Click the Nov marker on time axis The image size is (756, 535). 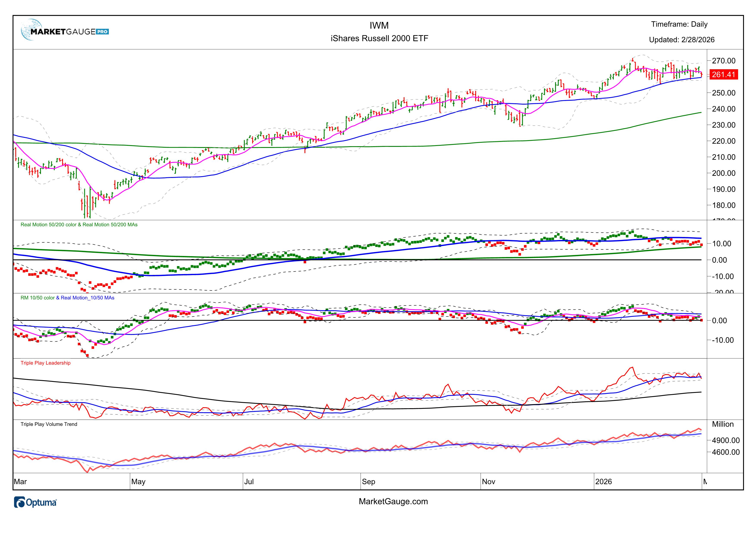tap(488, 482)
